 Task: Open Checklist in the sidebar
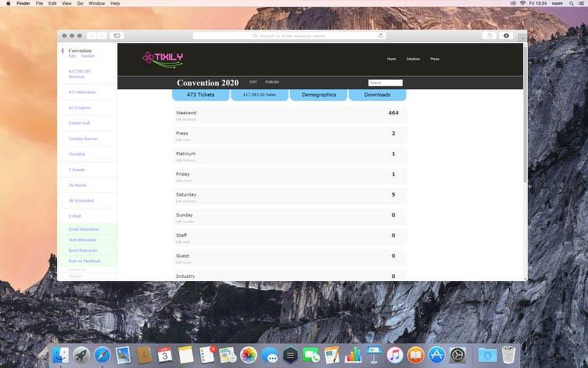pyautogui.click(x=76, y=154)
